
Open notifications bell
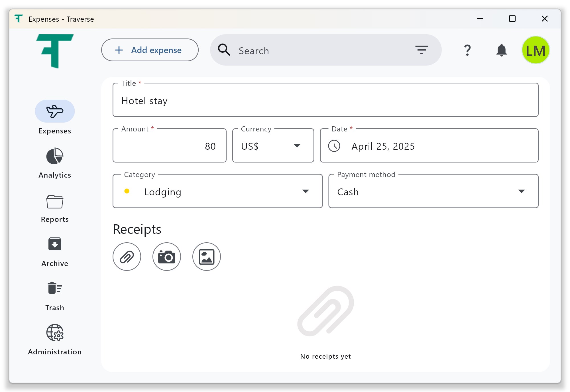(x=501, y=50)
